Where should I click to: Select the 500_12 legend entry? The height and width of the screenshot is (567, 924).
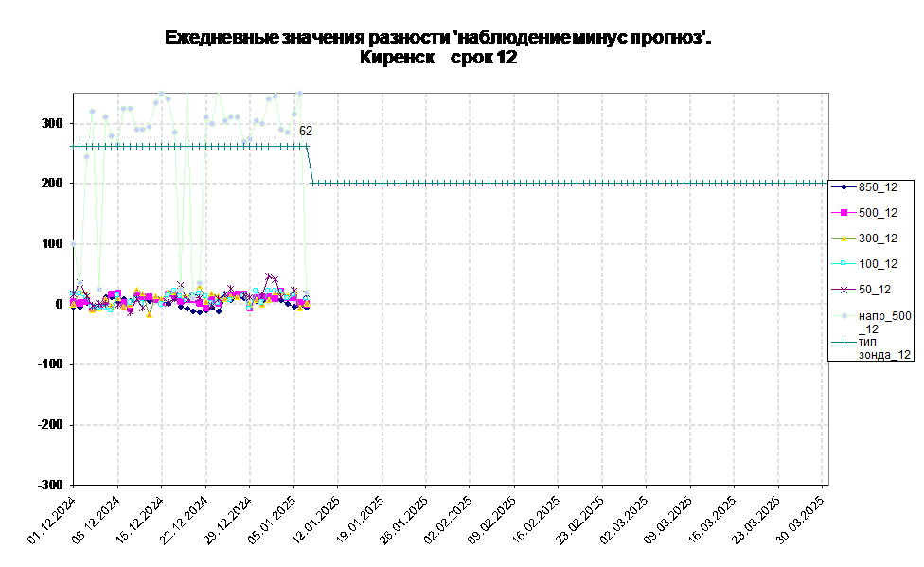coord(864,213)
